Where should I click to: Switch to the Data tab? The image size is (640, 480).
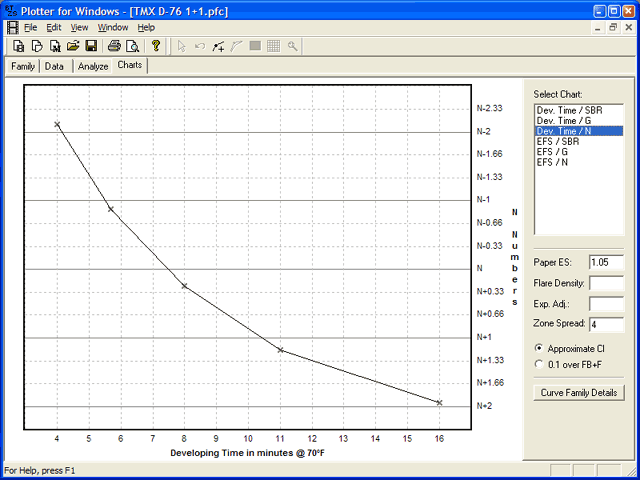coord(54,66)
